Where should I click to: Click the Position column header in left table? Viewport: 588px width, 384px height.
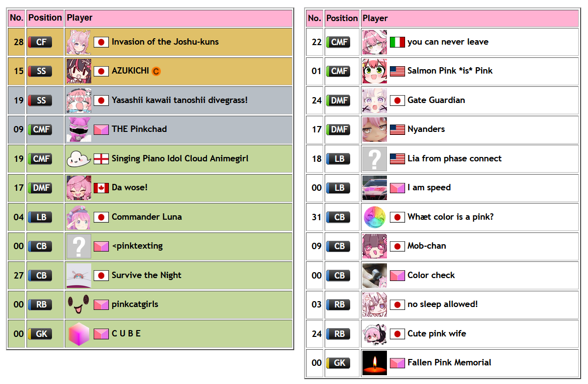tap(45, 18)
